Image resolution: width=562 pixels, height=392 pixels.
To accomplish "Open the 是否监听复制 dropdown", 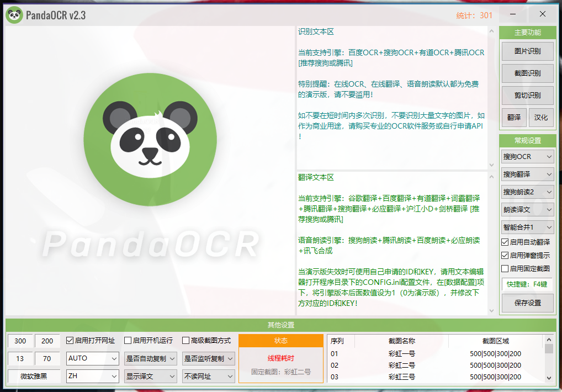I will (x=209, y=358).
